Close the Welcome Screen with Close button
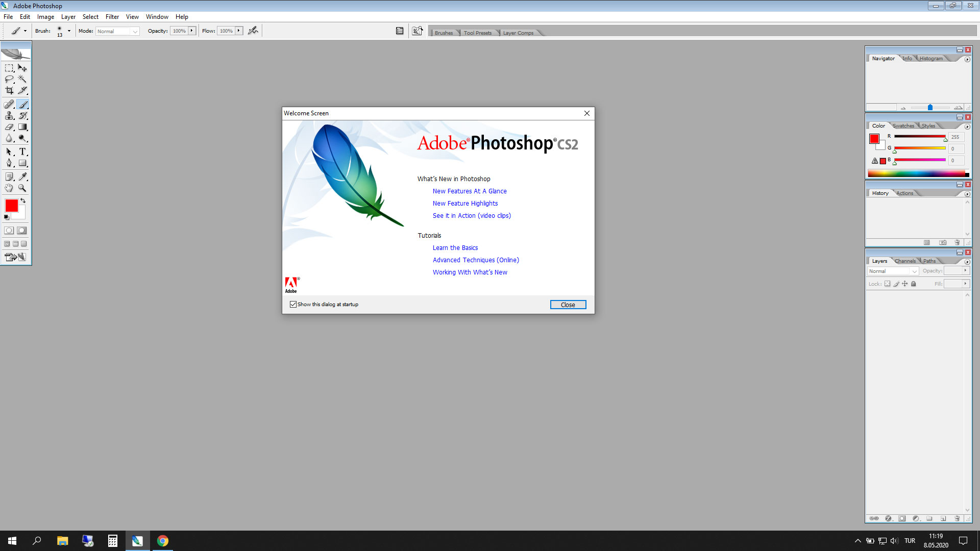This screenshot has height=551, width=980. tap(568, 305)
